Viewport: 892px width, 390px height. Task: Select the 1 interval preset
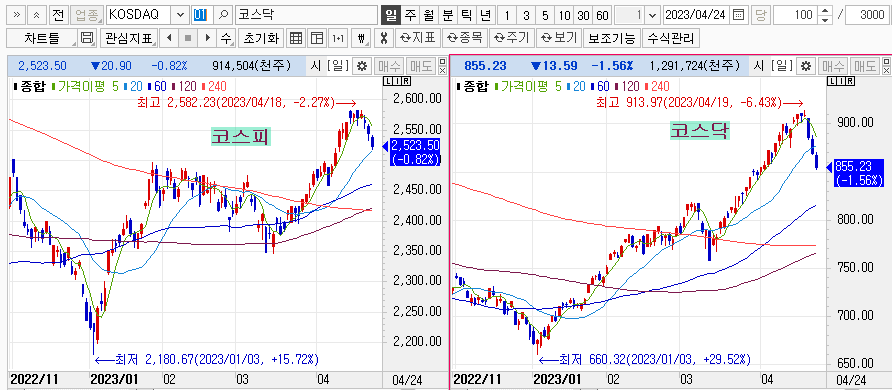point(506,15)
